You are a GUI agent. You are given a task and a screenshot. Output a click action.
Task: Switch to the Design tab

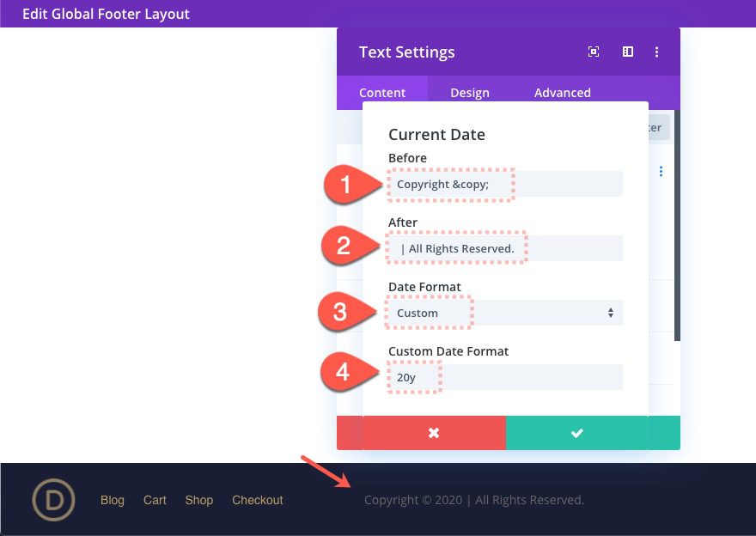pyautogui.click(x=470, y=92)
